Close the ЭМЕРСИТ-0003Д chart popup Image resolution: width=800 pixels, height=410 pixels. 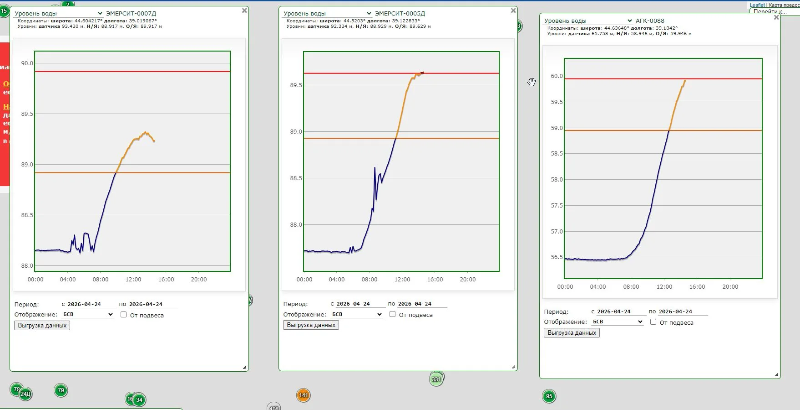click(x=512, y=11)
